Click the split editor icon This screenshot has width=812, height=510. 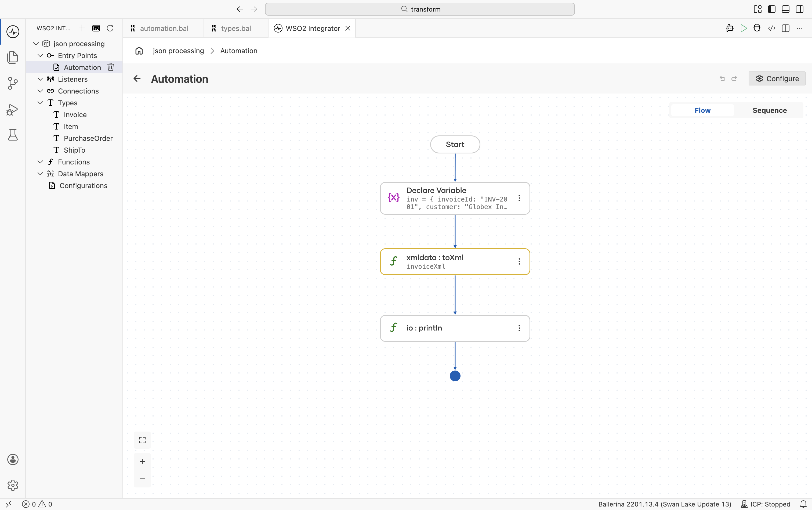click(786, 28)
